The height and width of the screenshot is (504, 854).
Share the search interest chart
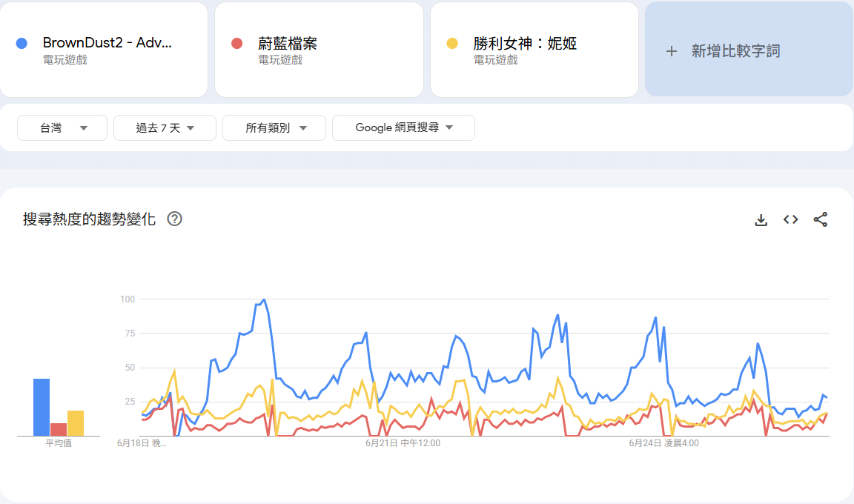click(x=820, y=219)
